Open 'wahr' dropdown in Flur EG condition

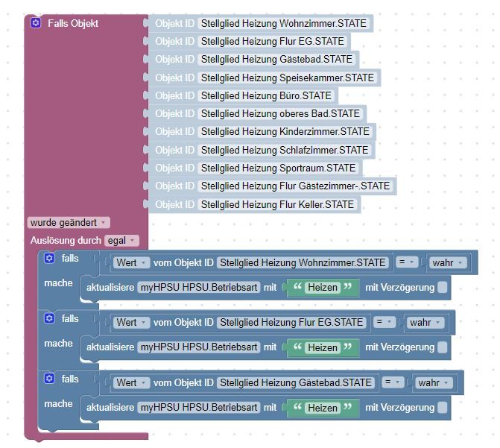425,323
